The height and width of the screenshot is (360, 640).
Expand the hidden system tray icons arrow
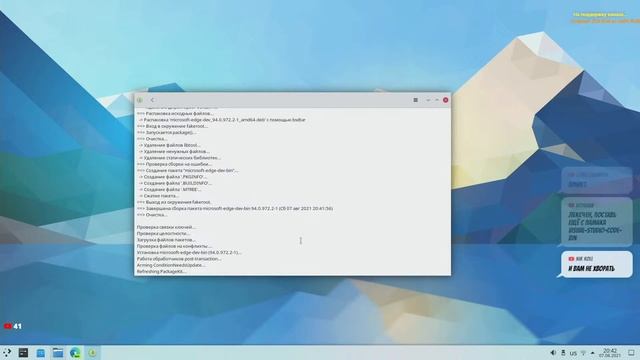tap(593, 353)
